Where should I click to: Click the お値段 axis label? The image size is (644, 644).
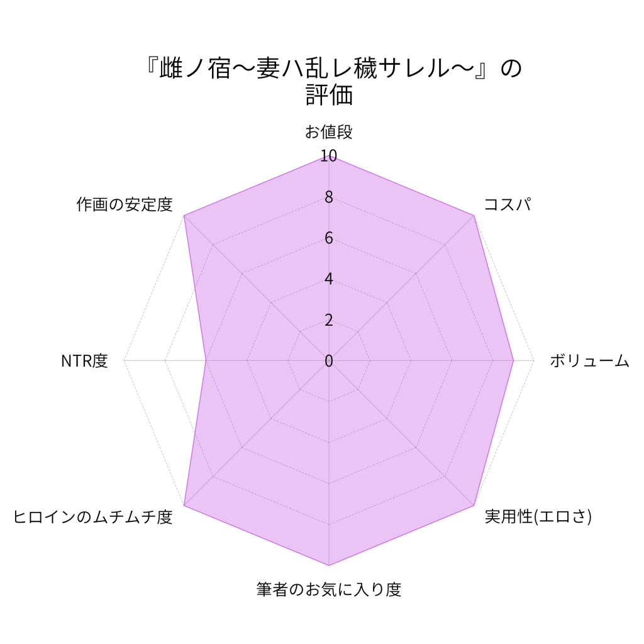[x=329, y=133]
